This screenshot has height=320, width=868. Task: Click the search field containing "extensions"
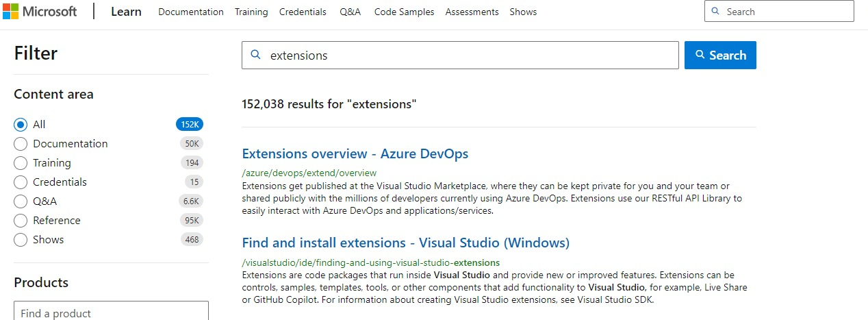tap(465, 56)
